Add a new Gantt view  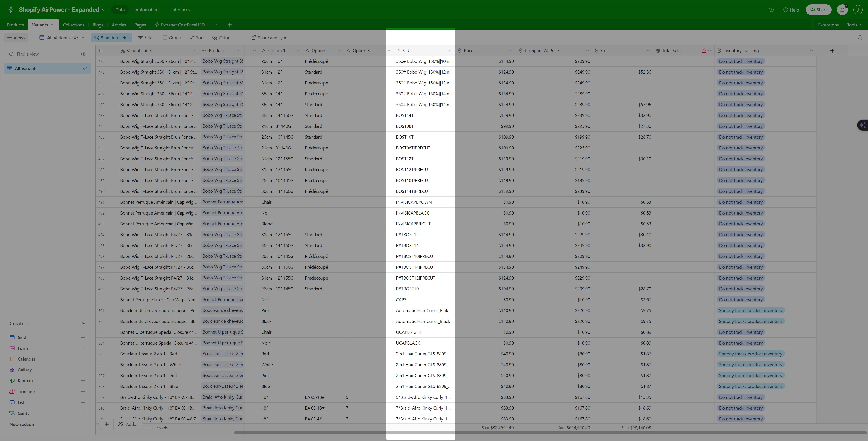(83, 413)
